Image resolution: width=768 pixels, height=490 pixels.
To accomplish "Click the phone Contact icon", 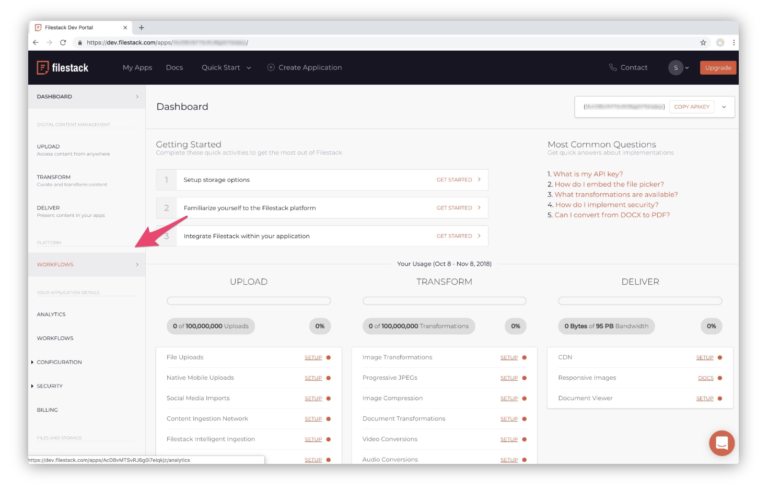I will click(612, 68).
